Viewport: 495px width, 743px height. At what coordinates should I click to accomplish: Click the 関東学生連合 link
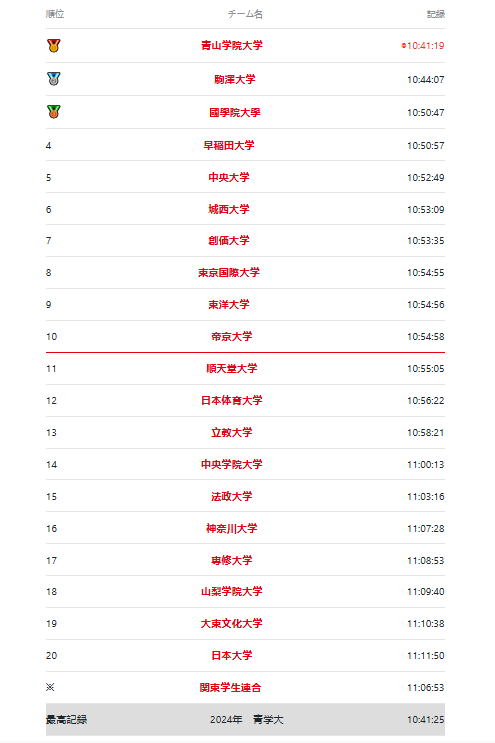pos(230,688)
